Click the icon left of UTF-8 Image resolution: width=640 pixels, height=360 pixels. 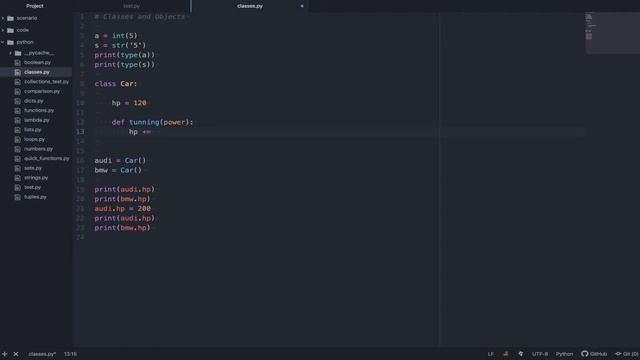(x=521, y=354)
